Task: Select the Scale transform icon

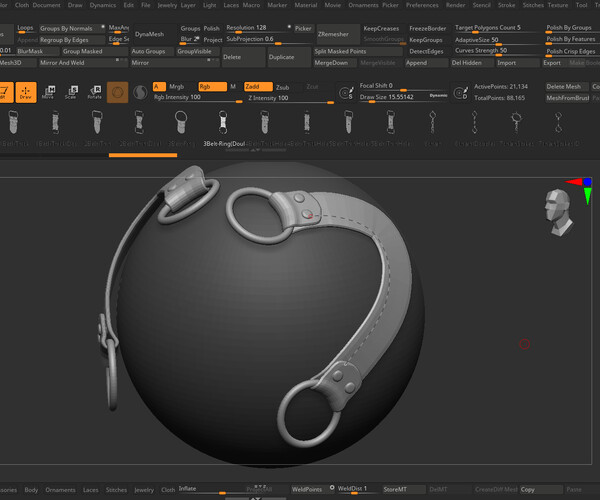Action: pyautogui.click(x=72, y=92)
